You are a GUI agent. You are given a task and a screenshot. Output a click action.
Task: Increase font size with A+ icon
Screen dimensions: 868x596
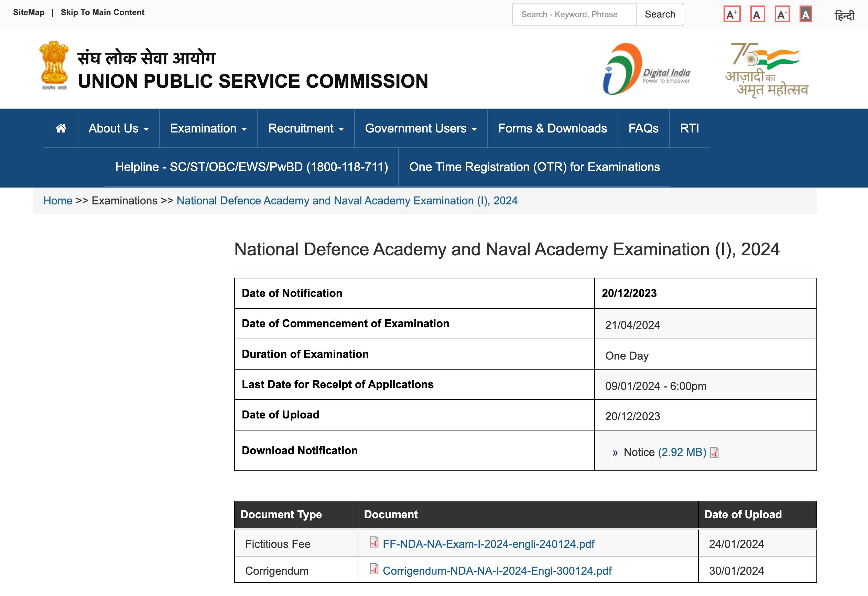click(732, 14)
